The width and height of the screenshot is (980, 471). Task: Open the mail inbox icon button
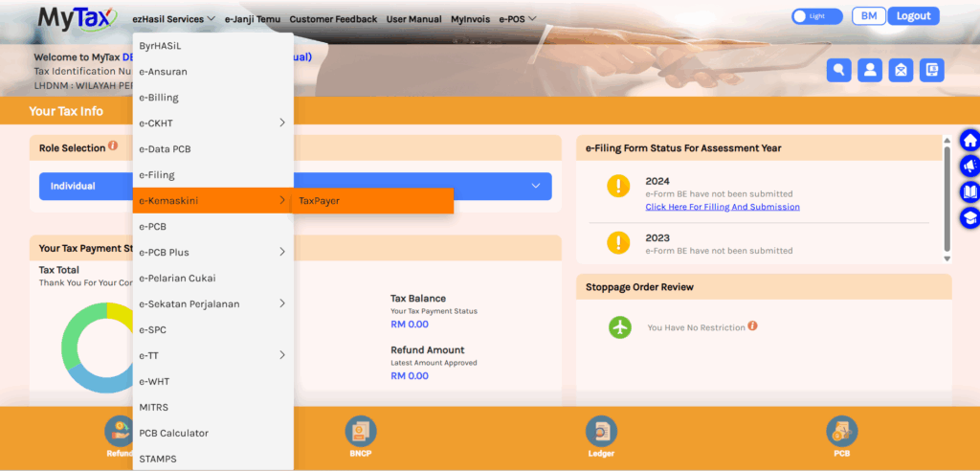pos(901,70)
